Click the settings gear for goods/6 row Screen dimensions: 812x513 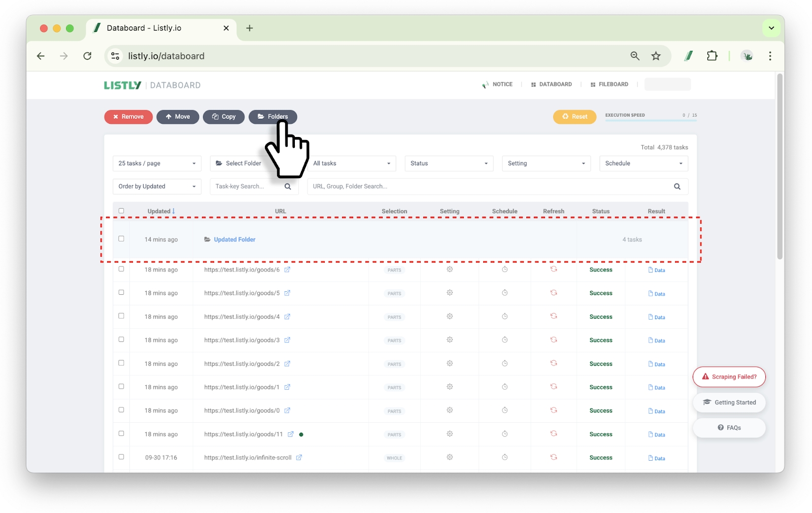pos(450,269)
